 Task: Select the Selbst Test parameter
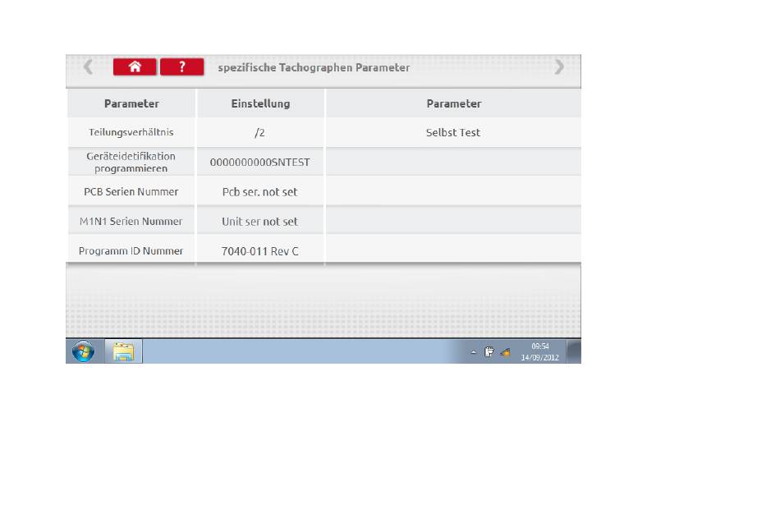pos(453,132)
